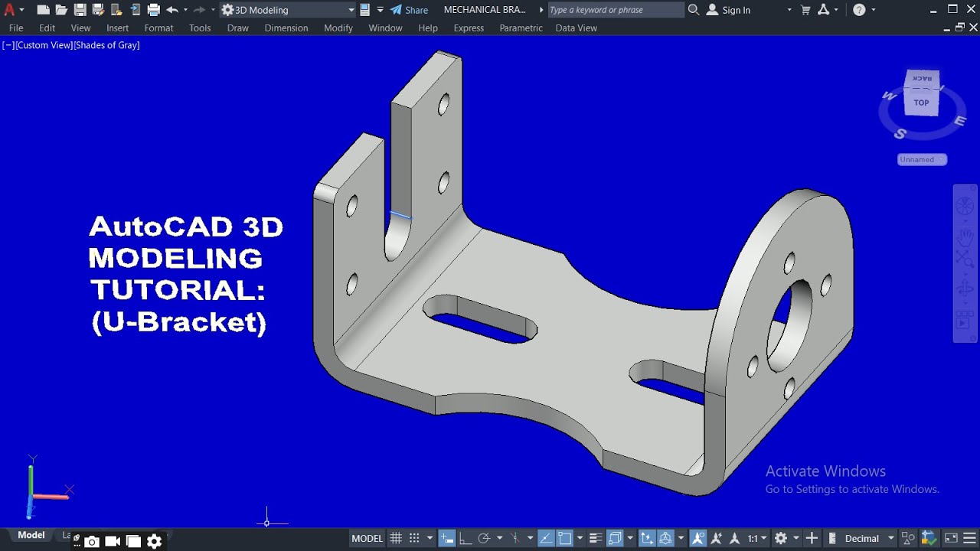Open the Parametric menu
This screenshot has width=980, height=551.
521,28
